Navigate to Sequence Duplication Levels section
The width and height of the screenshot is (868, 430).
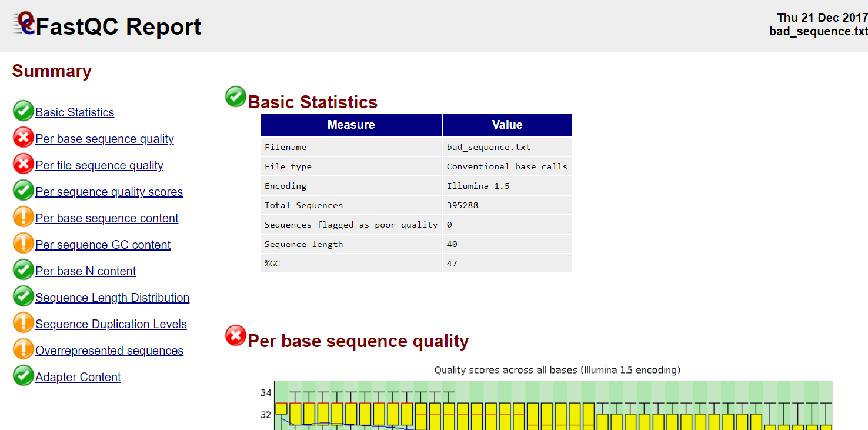coord(111,324)
